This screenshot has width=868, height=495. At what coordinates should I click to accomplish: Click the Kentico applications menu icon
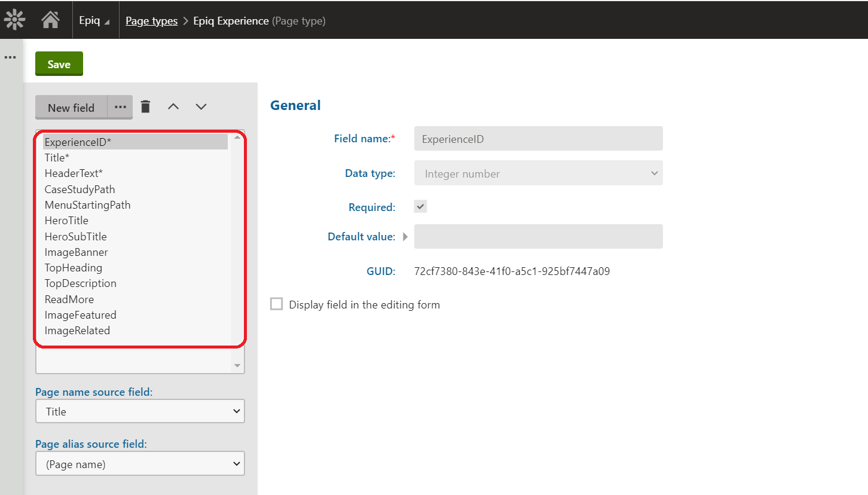click(14, 19)
